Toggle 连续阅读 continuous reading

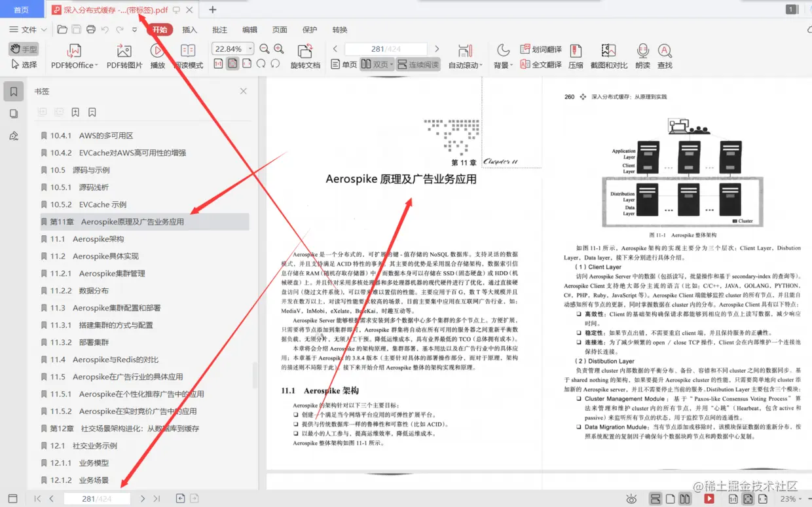[417, 64]
